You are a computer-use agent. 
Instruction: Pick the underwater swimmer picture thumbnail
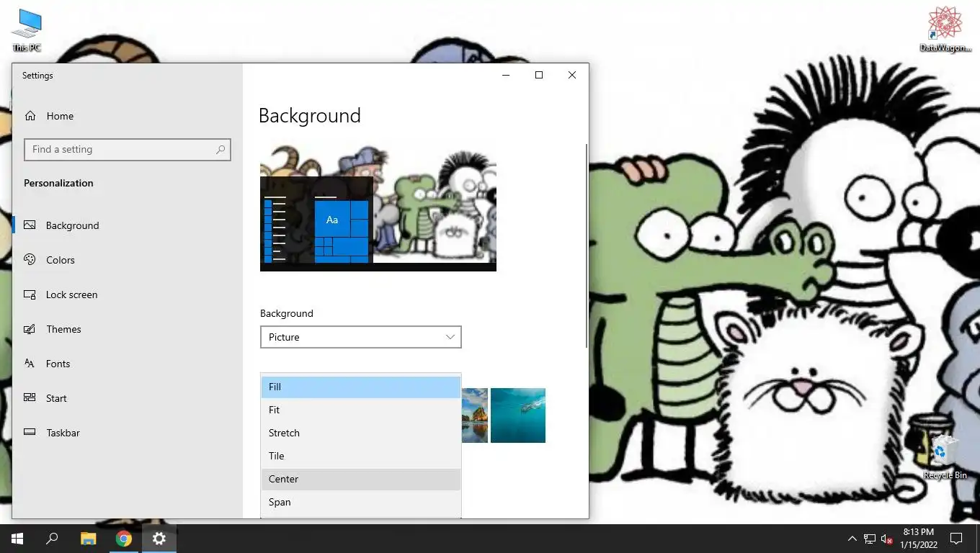(x=518, y=415)
